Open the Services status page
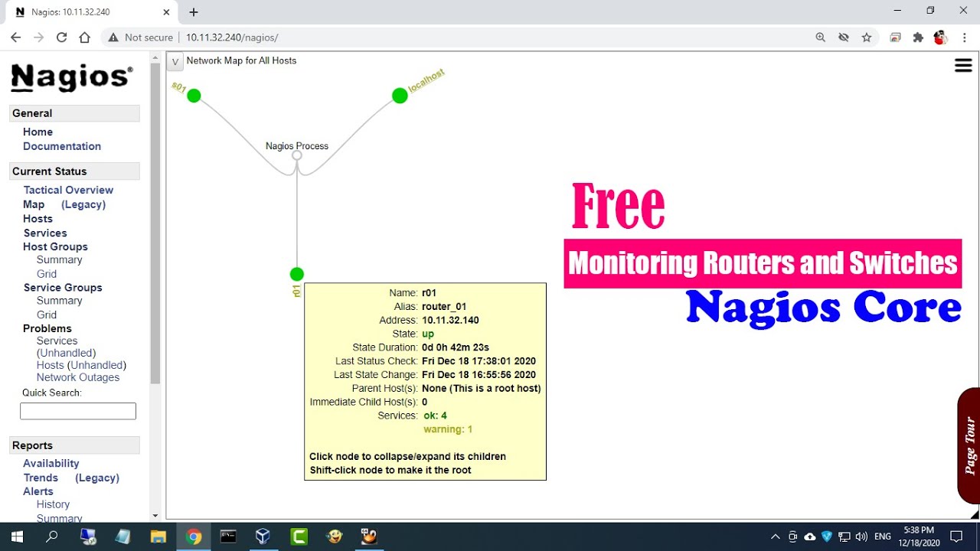This screenshot has height=551, width=980. point(45,233)
